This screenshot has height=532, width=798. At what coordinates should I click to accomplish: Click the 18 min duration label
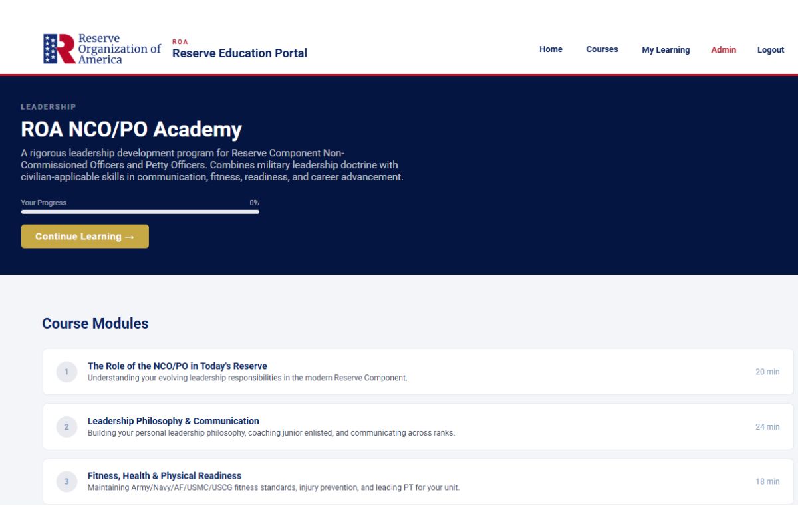click(x=767, y=481)
